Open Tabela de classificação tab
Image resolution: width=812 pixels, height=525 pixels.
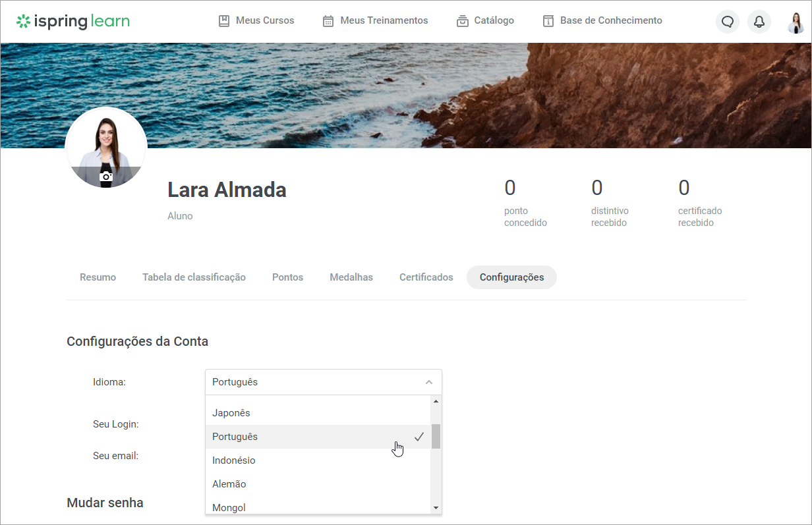pyautogui.click(x=194, y=277)
